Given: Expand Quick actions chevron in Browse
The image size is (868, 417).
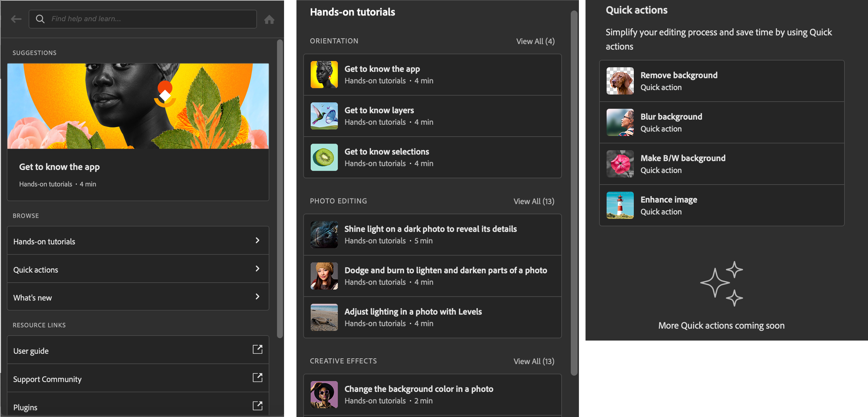Looking at the screenshot, I should [x=257, y=269].
